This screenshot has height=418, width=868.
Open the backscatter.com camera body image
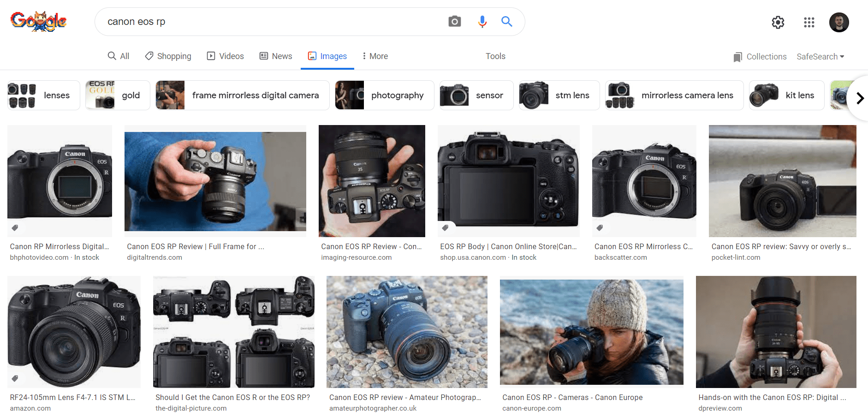644,181
